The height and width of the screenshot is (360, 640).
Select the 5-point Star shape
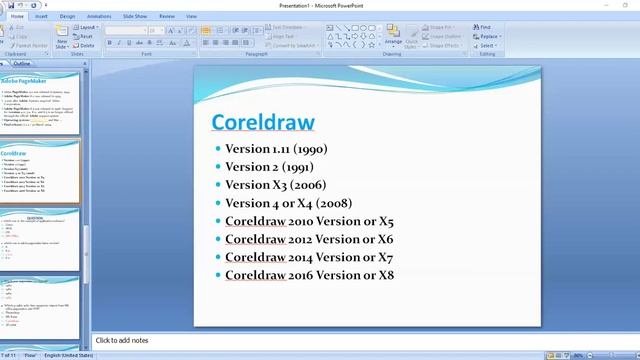372,45
